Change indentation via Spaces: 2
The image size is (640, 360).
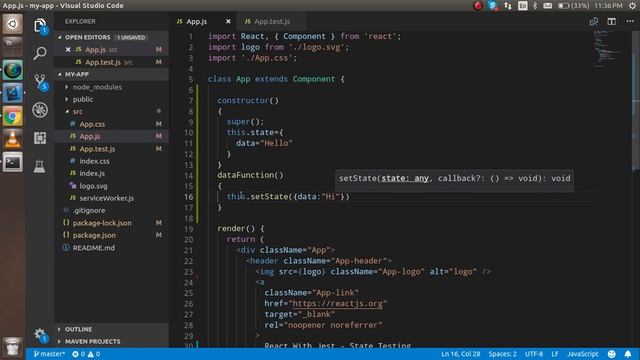tap(502, 354)
